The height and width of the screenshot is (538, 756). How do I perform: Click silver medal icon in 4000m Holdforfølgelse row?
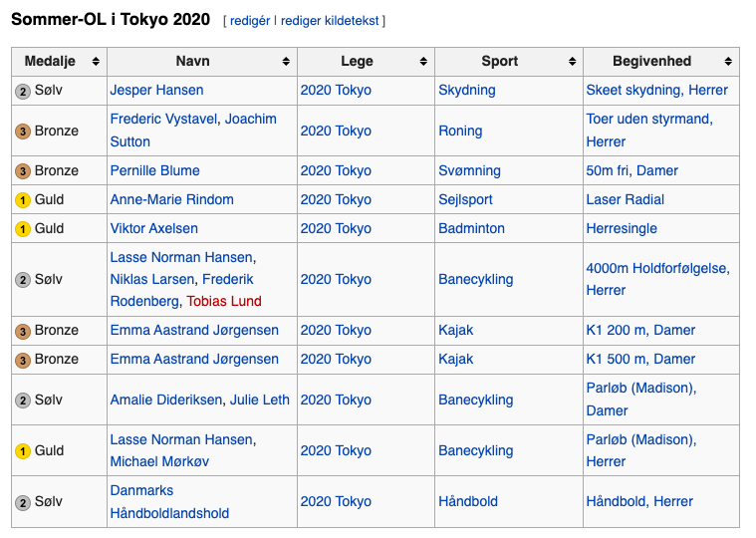pyautogui.click(x=23, y=280)
